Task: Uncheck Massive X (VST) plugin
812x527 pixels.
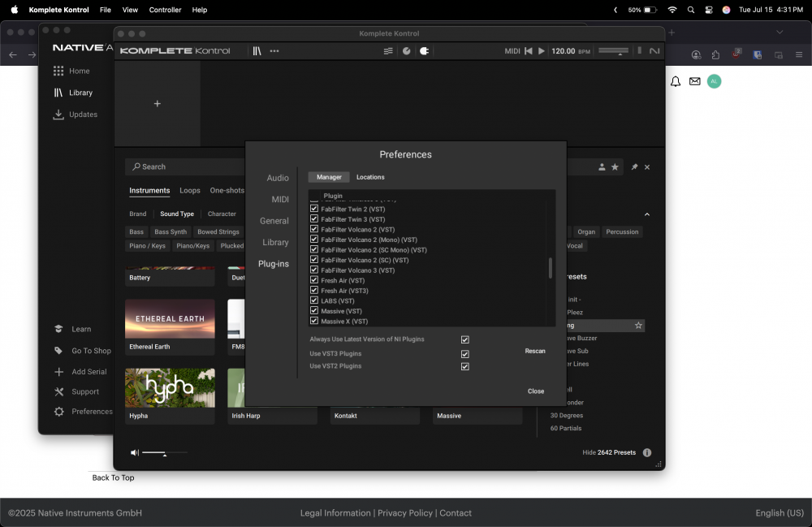Action: tap(313, 321)
